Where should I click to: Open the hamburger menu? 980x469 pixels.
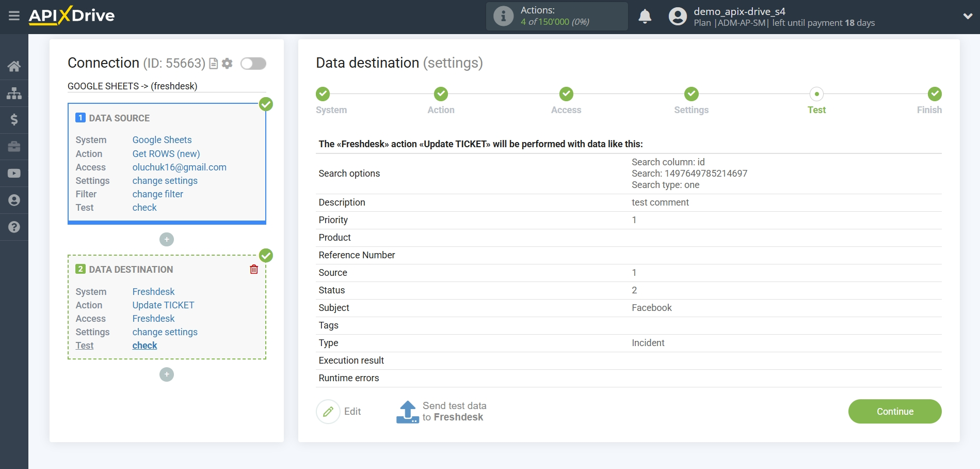click(x=14, y=16)
